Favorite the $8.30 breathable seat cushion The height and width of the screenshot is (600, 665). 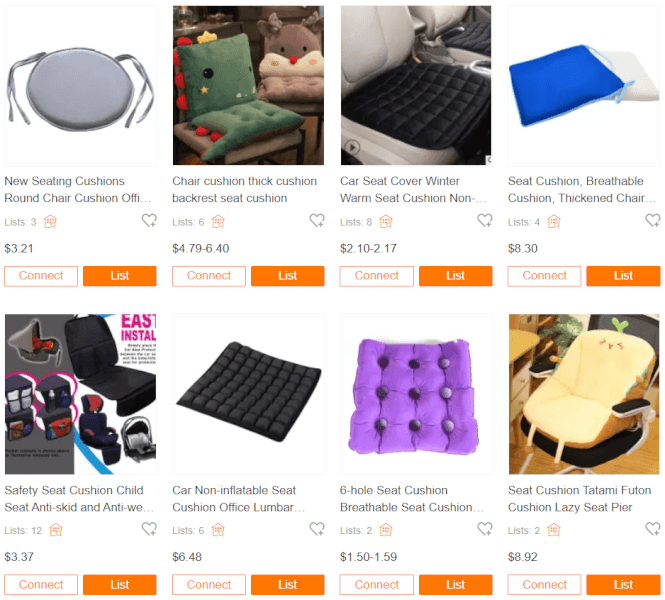pos(653,220)
